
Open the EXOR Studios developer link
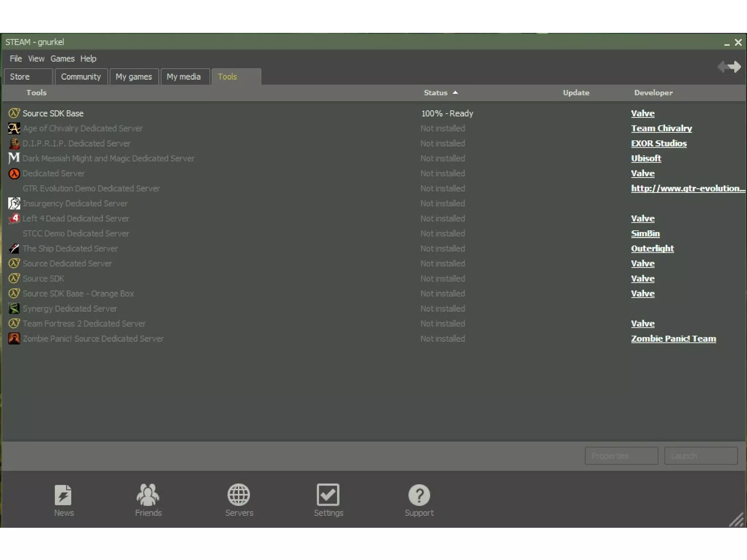(x=658, y=143)
